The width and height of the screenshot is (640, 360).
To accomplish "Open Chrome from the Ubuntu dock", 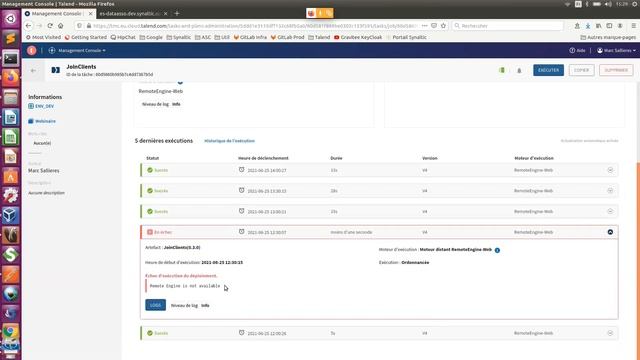I will (x=11, y=331).
